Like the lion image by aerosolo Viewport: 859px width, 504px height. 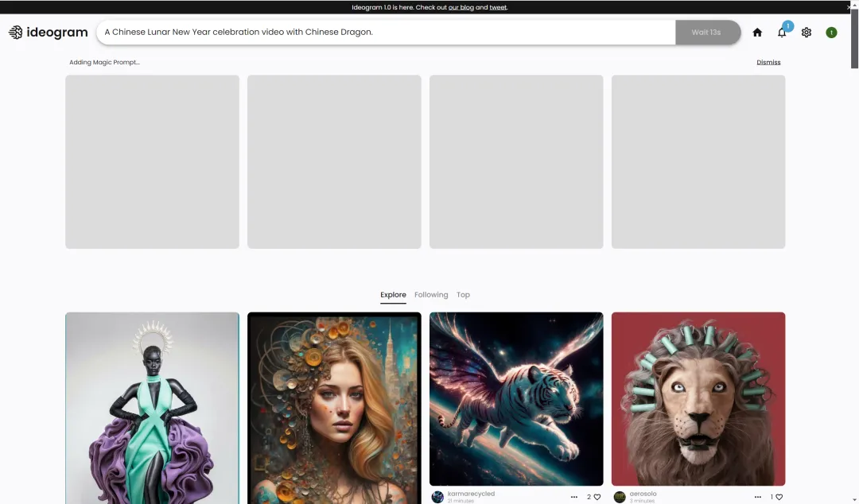(x=779, y=497)
